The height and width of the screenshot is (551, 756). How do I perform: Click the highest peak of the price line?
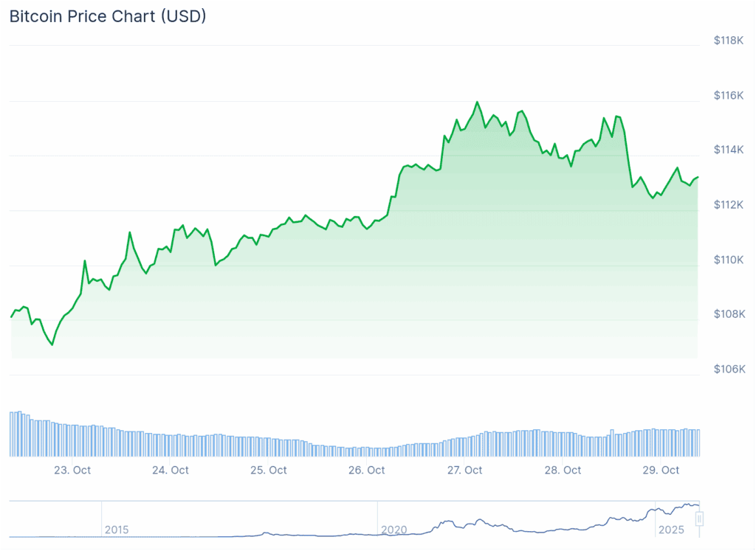pyautogui.click(x=477, y=102)
